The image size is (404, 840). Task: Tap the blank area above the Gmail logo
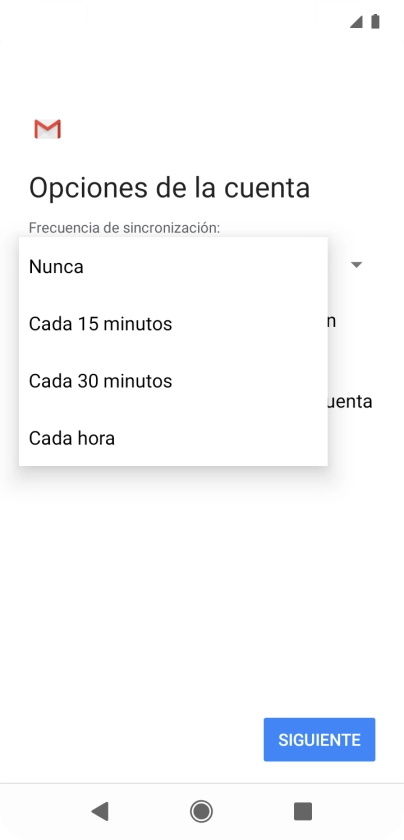pos(201,75)
